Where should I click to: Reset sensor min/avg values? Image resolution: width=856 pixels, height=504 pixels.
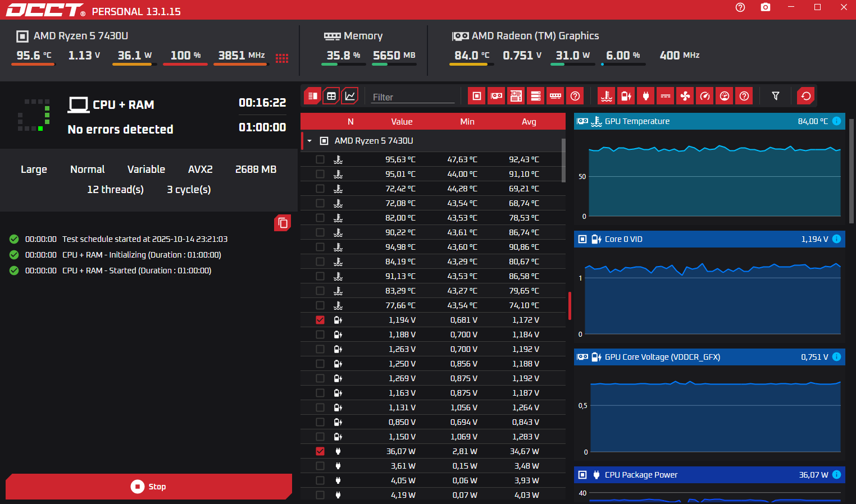click(806, 96)
